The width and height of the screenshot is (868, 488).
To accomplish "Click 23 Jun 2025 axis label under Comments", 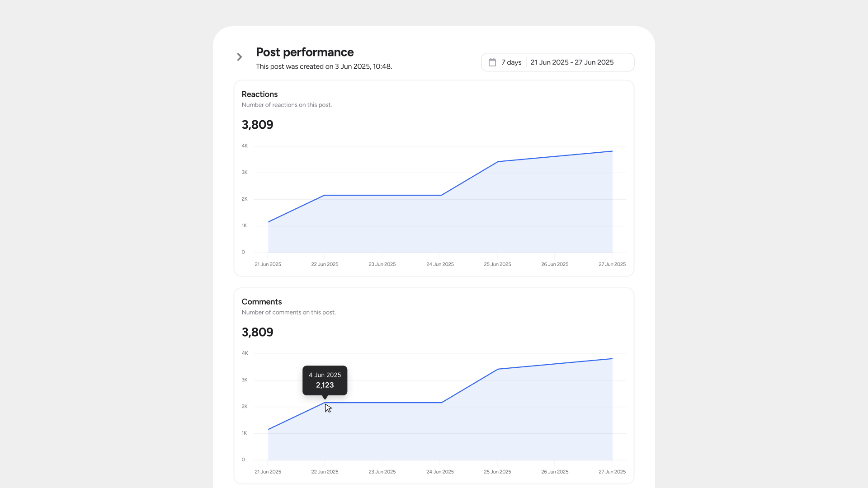I will tap(382, 472).
